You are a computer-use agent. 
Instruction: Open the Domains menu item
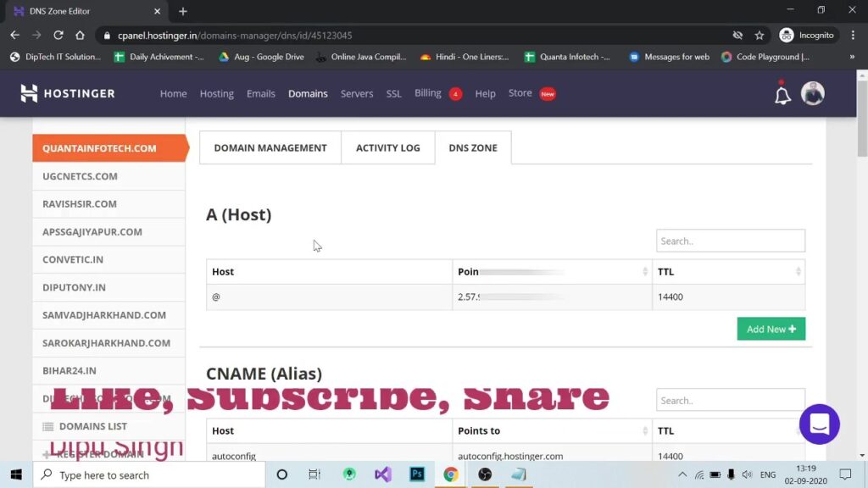pos(308,93)
